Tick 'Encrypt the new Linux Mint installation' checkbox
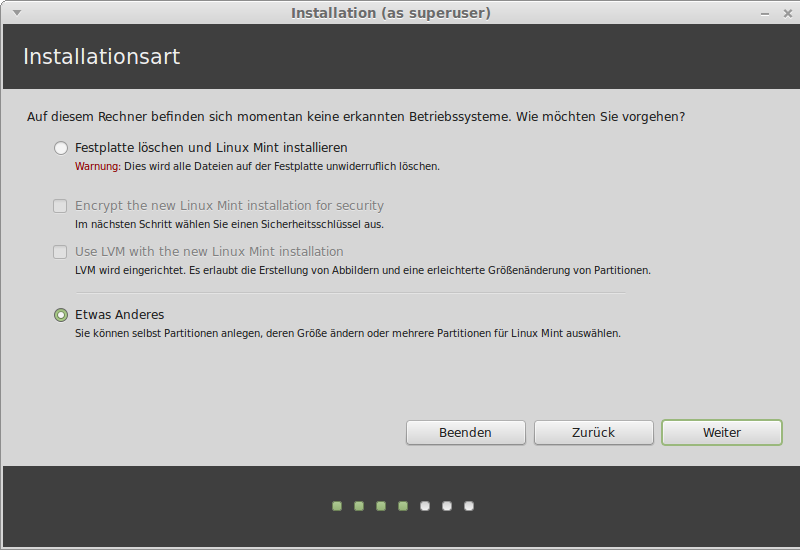The image size is (800, 550). (60, 206)
